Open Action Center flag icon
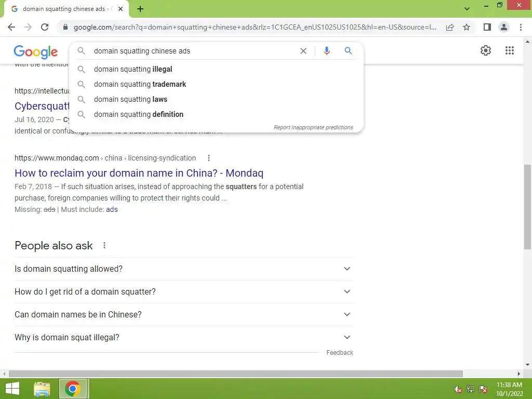This screenshot has width=532, height=399. (x=483, y=389)
